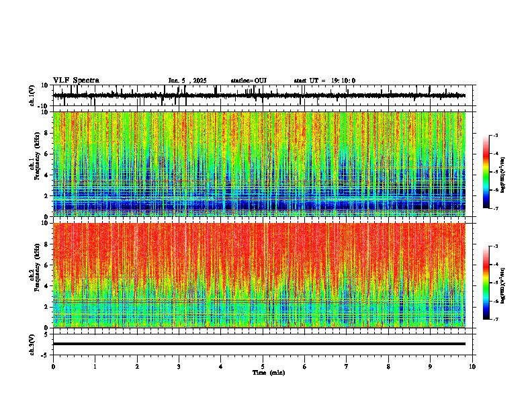Click time axis tick label 3
532x411 pixels.
coord(179,367)
